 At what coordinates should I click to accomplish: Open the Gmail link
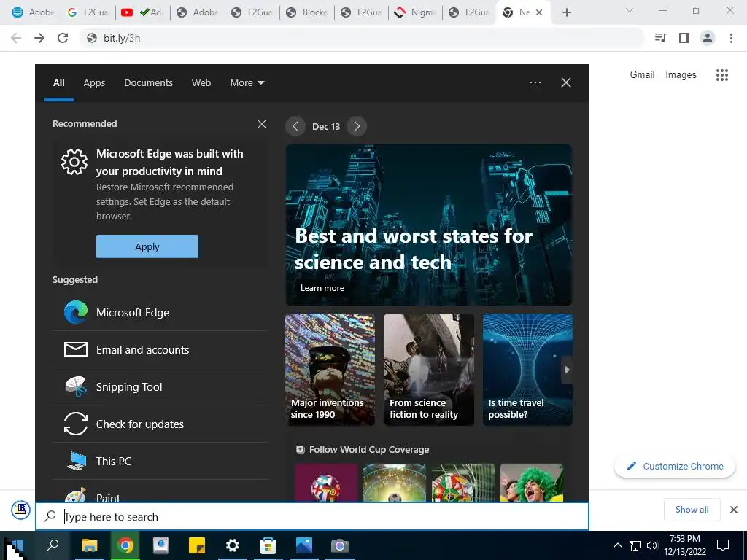(x=642, y=75)
